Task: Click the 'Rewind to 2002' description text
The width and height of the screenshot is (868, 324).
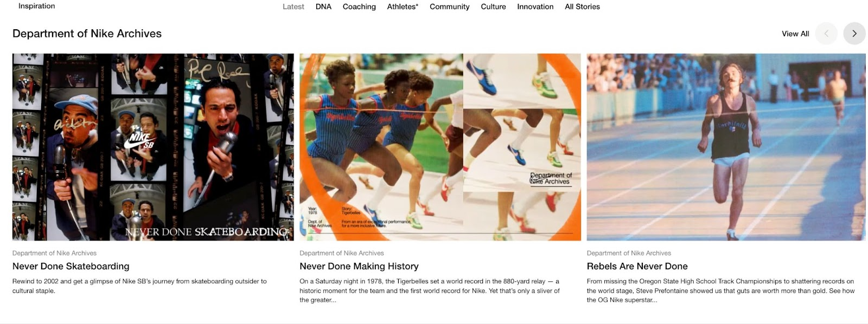Action: pyautogui.click(x=139, y=286)
